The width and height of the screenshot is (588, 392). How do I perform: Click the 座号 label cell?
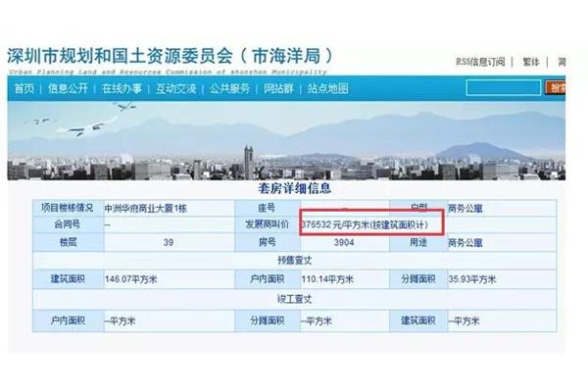[267, 208]
